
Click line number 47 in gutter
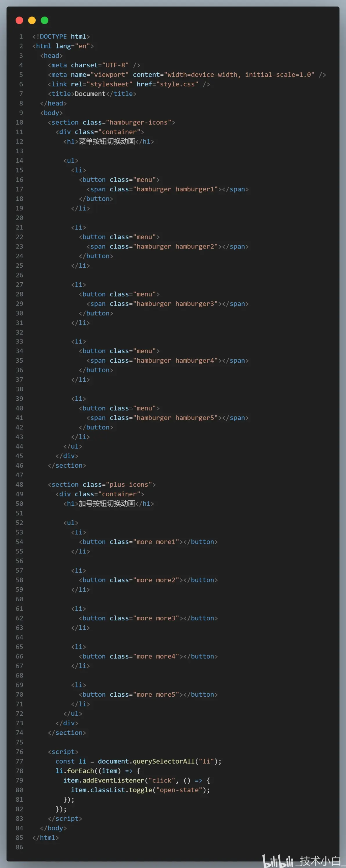click(x=19, y=475)
